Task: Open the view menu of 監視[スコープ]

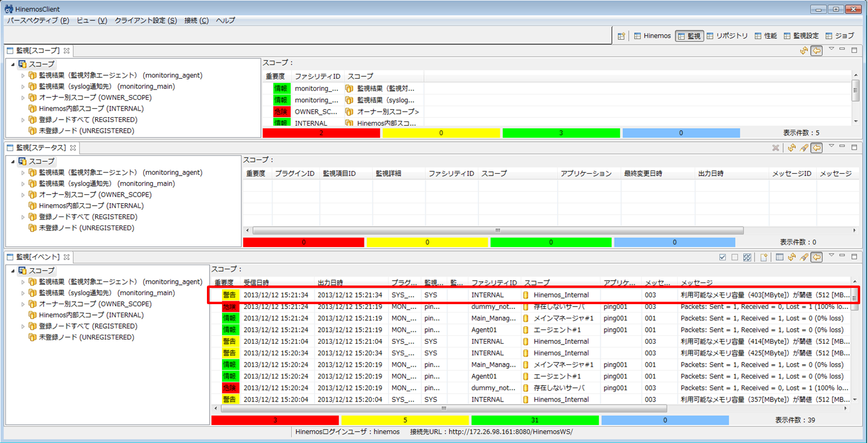Action: 832,49
